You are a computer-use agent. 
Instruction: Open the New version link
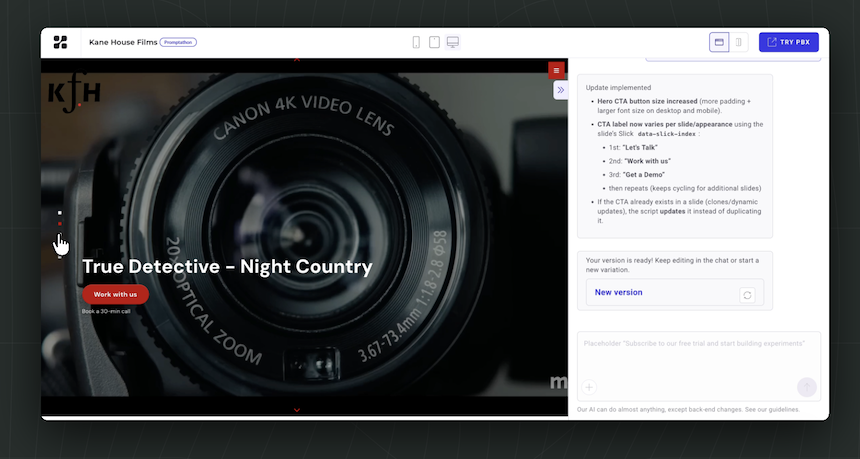618,292
